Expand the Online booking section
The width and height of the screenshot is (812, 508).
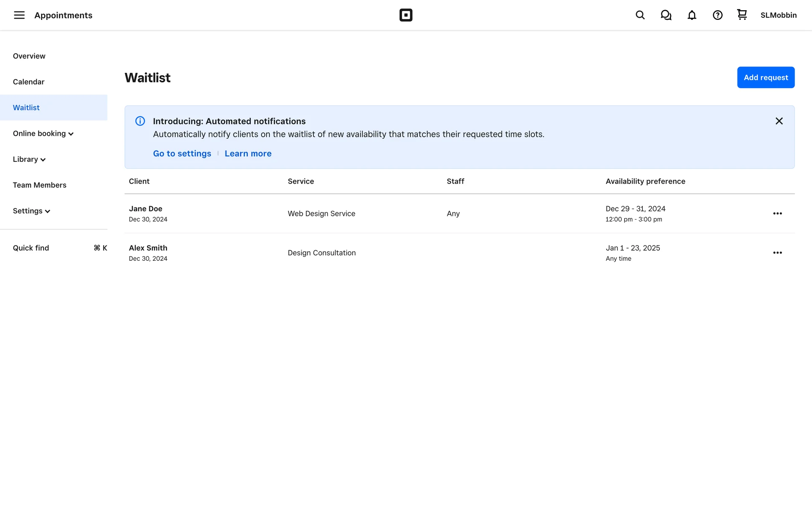tap(43, 134)
